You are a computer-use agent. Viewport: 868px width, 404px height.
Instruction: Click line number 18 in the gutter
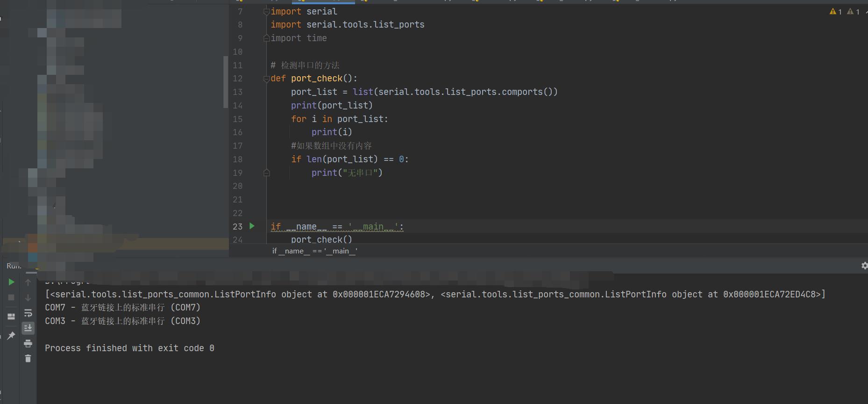(238, 159)
